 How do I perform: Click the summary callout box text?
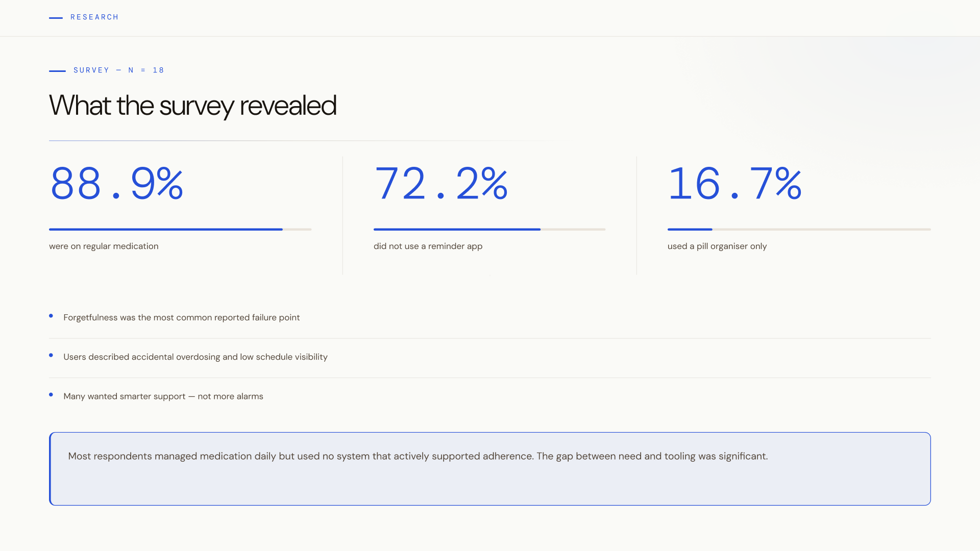(x=418, y=457)
